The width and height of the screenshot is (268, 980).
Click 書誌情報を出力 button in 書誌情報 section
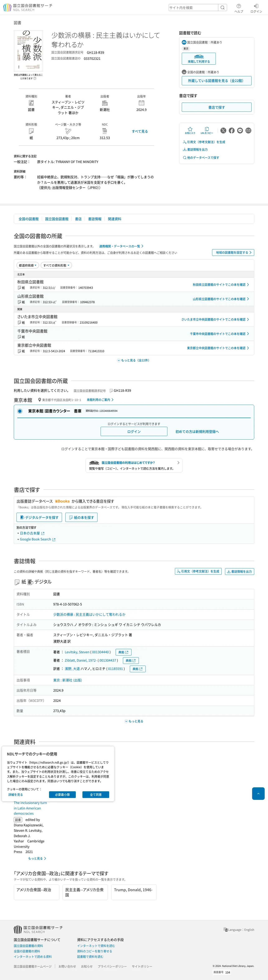tap(239, 571)
